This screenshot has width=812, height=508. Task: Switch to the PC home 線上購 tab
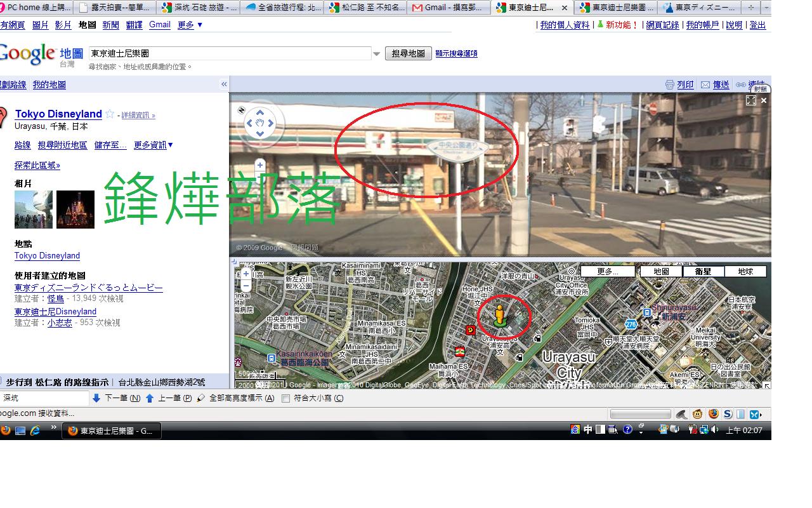click(x=36, y=8)
